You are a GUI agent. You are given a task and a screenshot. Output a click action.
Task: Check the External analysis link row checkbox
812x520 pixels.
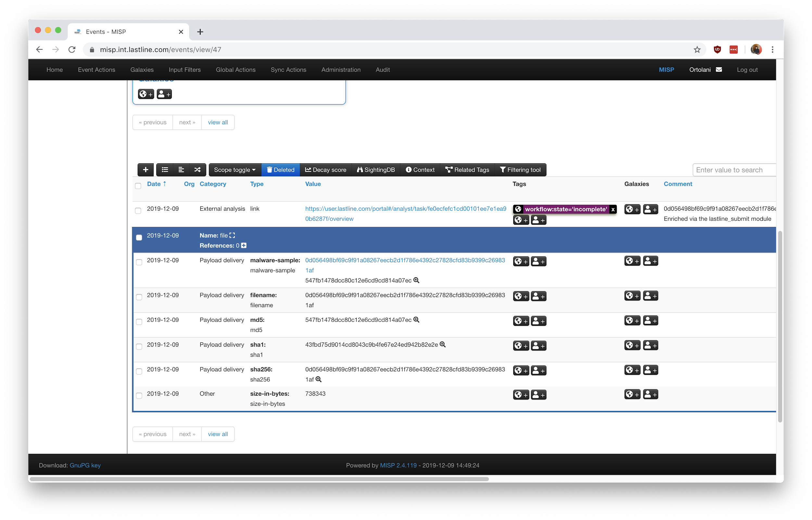tap(138, 211)
